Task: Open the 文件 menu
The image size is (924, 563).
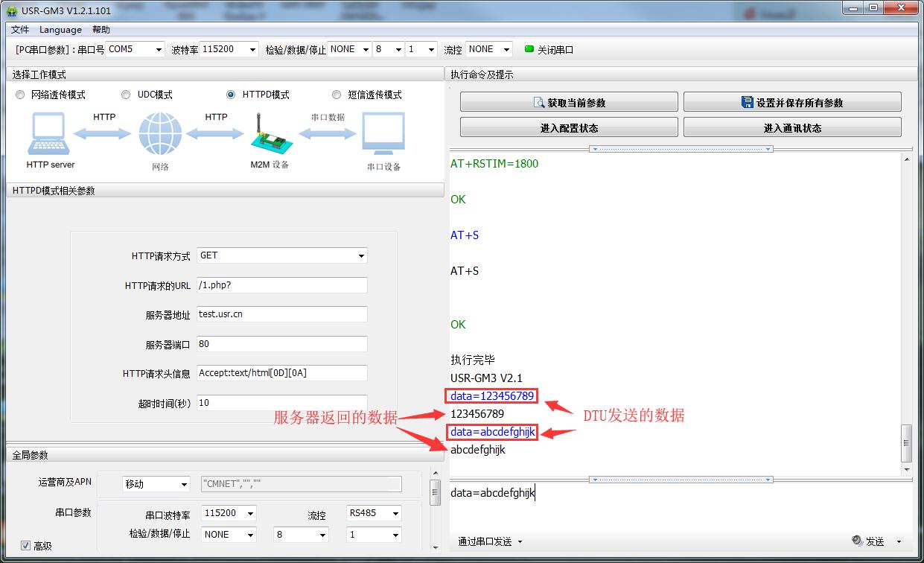Action: click(20, 30)
